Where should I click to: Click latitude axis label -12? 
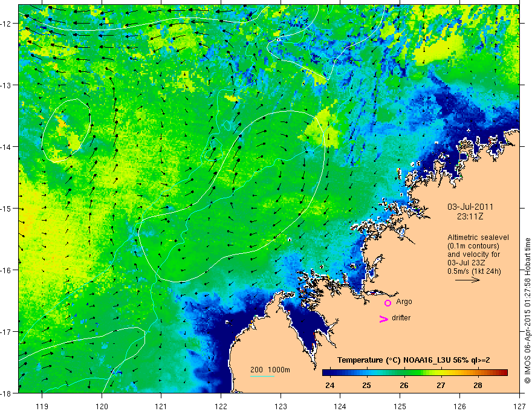point(7,24)
